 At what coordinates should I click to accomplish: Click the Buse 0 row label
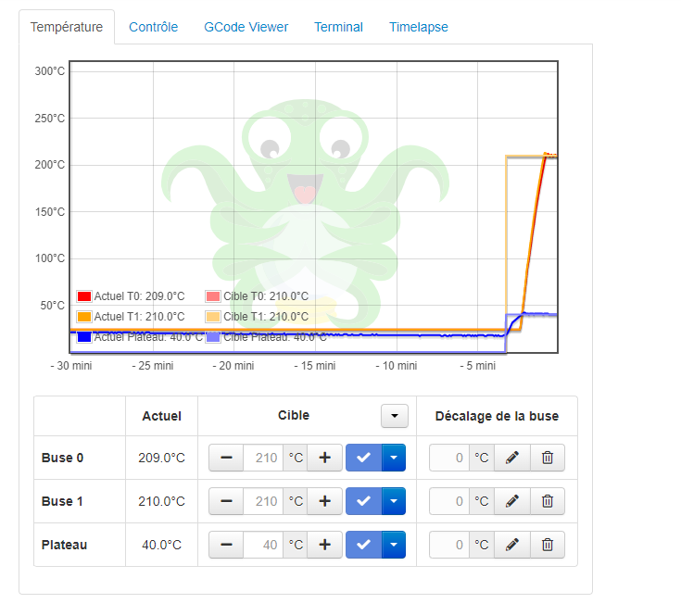tap(63, 458)
